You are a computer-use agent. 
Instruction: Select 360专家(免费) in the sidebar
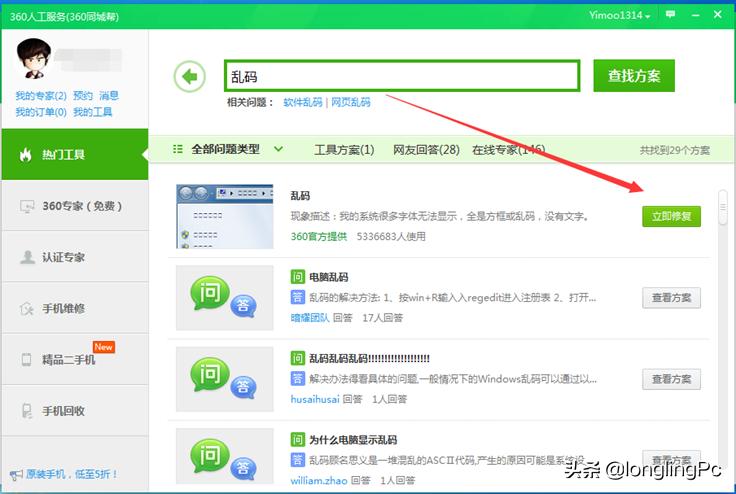75,206
